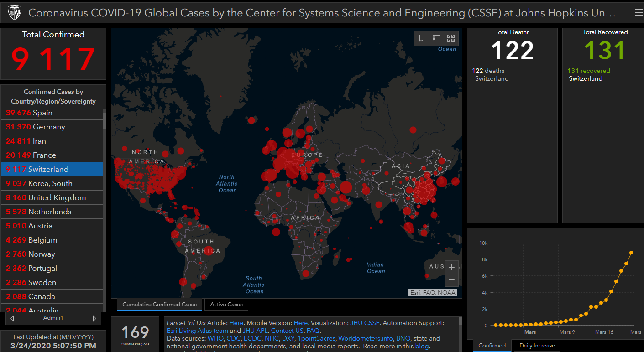The height and width of the screenshot is (352, 644).
Task: Show the Daily Increase chart tab
Action: (537, 346)
